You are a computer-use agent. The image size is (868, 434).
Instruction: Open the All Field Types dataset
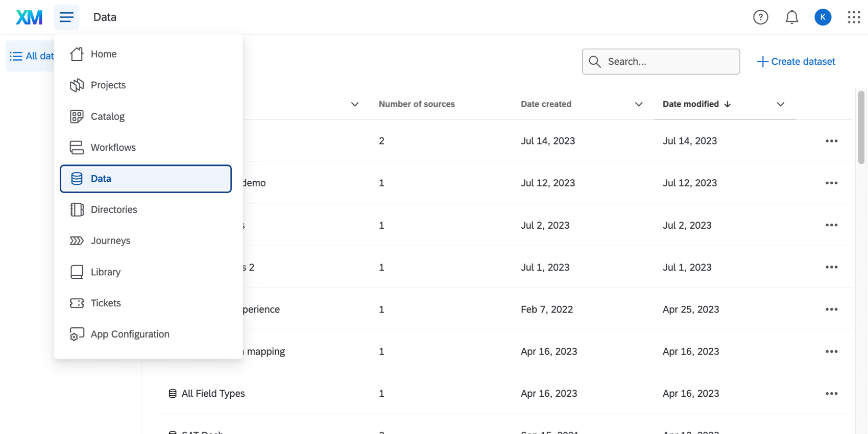click(x=213, y=394)
